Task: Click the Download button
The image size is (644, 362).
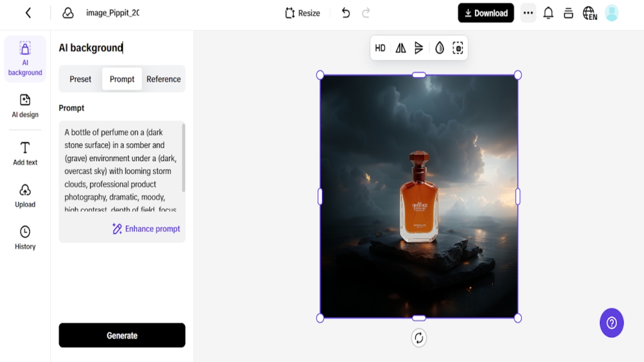Action: 486,13
